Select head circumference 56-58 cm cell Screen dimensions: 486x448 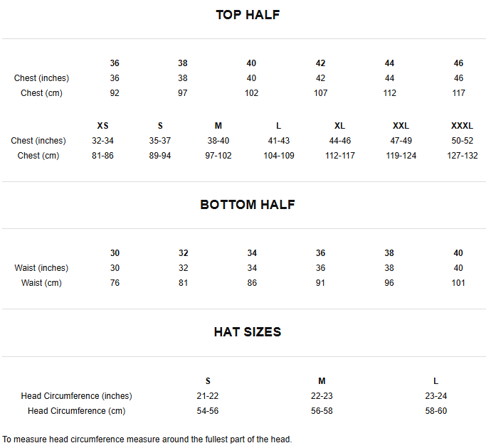tap(322, 411)
